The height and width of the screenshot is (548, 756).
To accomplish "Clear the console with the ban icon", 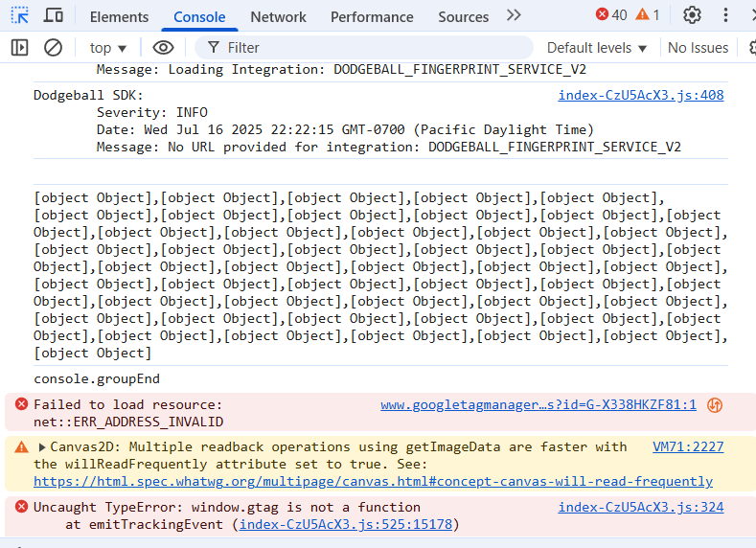I will click(x=53, y=47).
